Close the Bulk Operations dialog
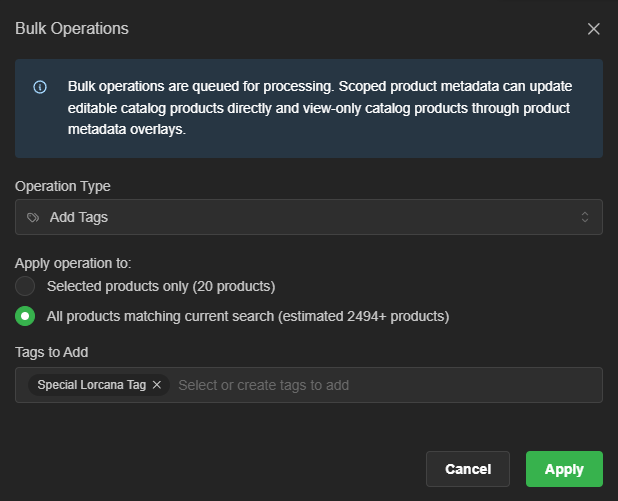This screenshot has width=618, height=501. [594, 29]
